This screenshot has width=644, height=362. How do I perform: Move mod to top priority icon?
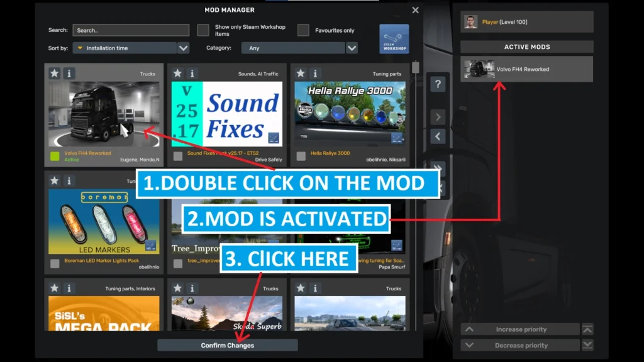click(587, 329)
